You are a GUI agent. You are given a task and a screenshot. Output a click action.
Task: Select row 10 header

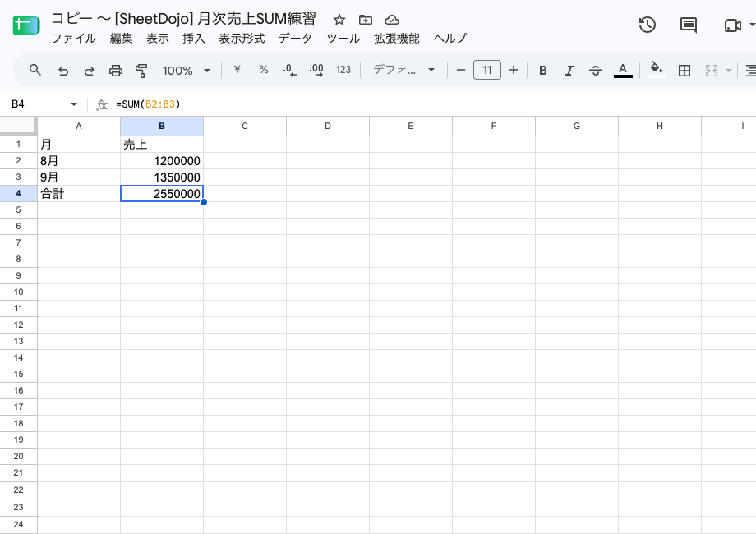click(18, 292)
